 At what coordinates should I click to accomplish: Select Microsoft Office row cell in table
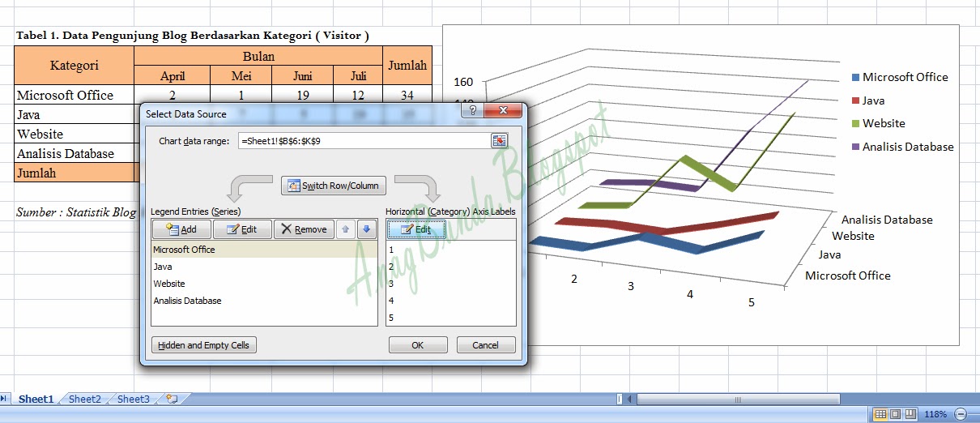tap(74, 95)
